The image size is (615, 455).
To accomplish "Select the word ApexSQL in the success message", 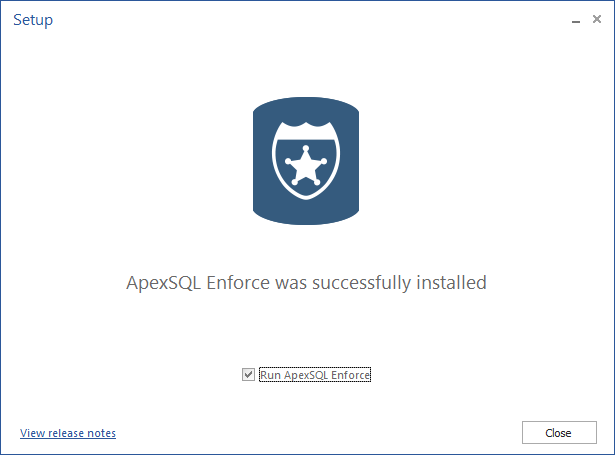I will click(164, 283).
